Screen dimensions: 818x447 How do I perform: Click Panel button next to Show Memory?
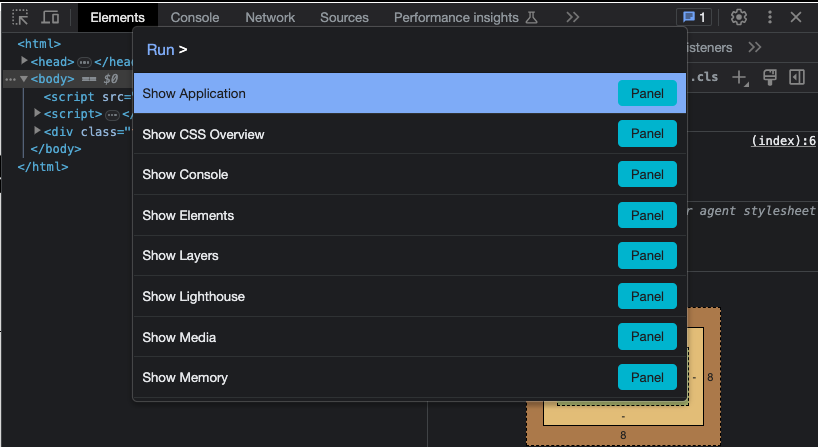(647, 377)
